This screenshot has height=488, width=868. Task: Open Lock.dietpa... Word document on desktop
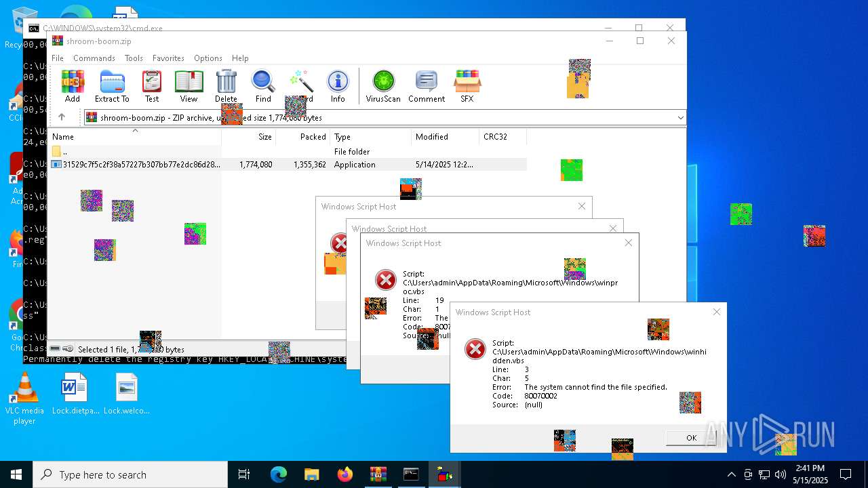(x=75, y=394)
